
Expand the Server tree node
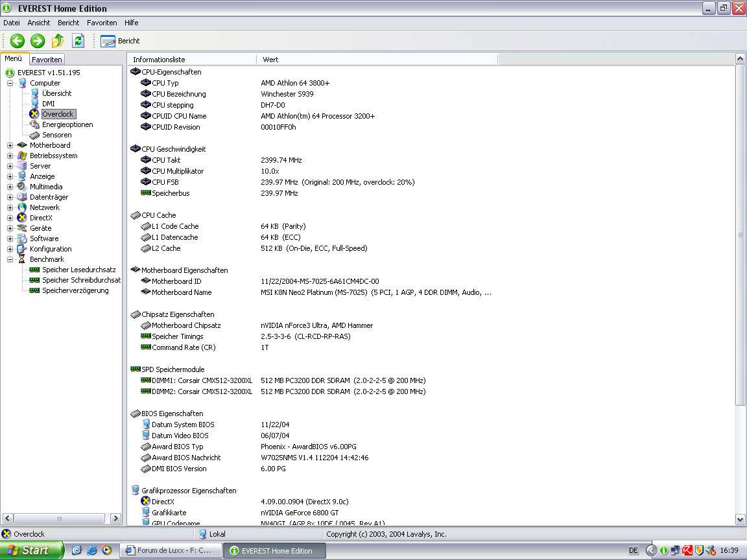point(10,166)
